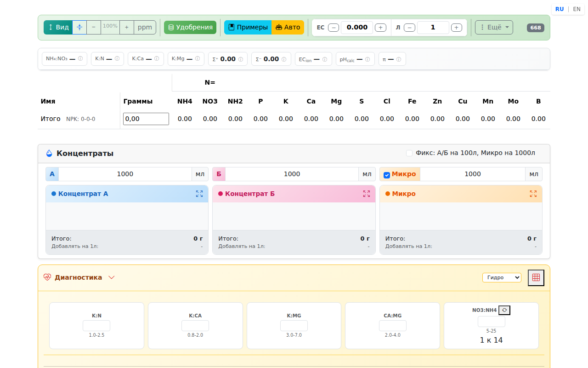Click the Вид view button
The image size is (588, 368).
(x=58, y=27)
